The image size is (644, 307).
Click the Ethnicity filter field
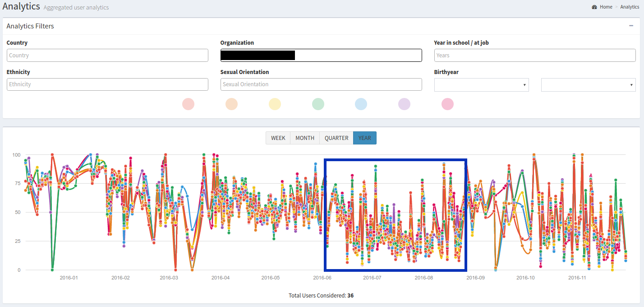tap(107, 84)
